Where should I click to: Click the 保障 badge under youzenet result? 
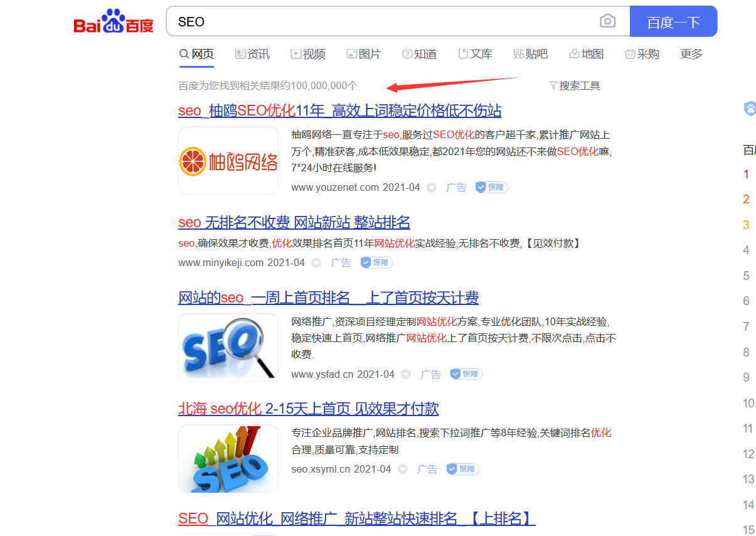[x=491, y=187]
